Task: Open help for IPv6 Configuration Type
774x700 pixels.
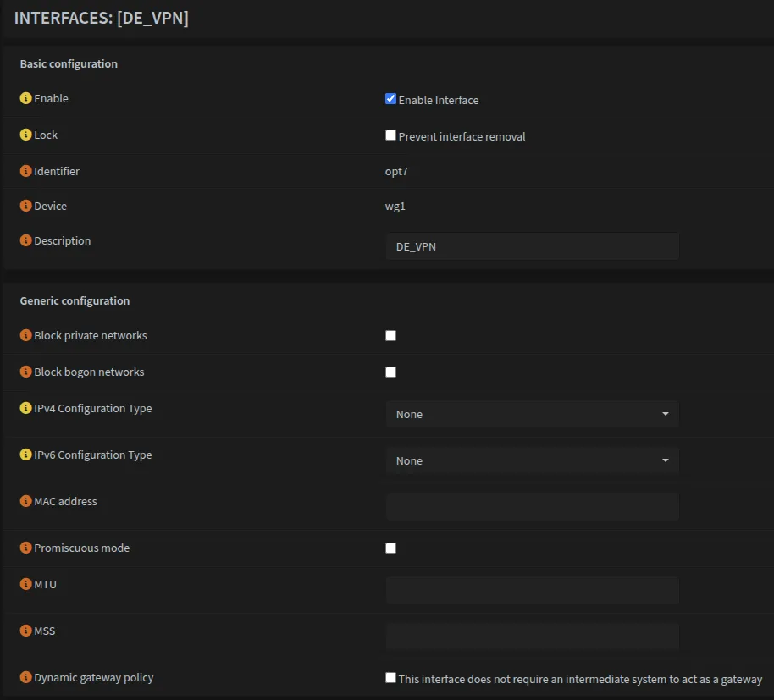Action: coord(25,455)
